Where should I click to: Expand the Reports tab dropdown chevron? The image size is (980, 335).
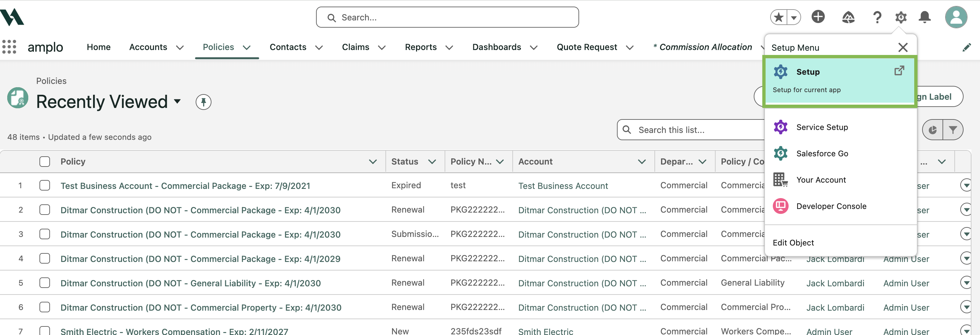tap(449, 48)
